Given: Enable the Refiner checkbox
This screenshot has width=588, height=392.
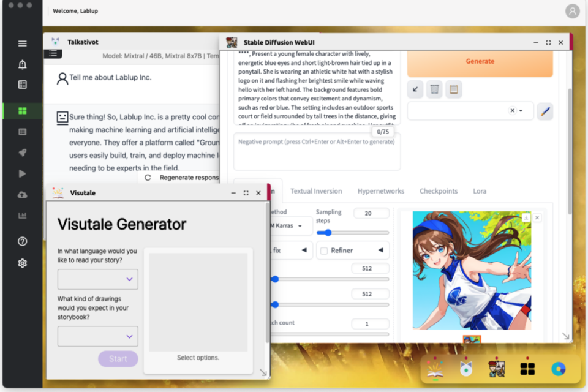Looking at the screenshot, I should coord(324,251).
